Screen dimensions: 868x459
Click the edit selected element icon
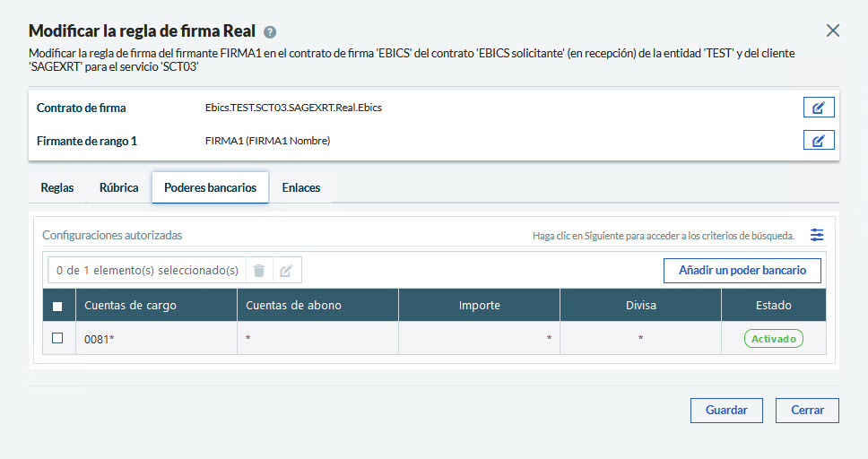[286, 271]
